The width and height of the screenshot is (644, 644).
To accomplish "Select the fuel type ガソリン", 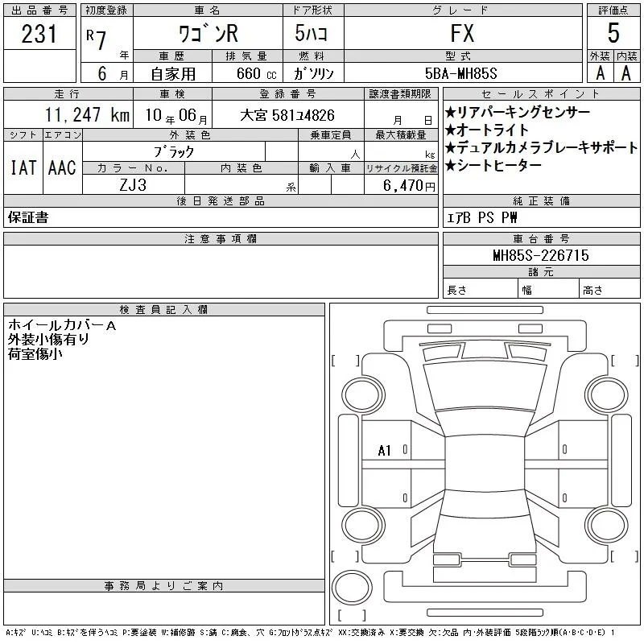I will pyautogui.click(x=313, y=73).
